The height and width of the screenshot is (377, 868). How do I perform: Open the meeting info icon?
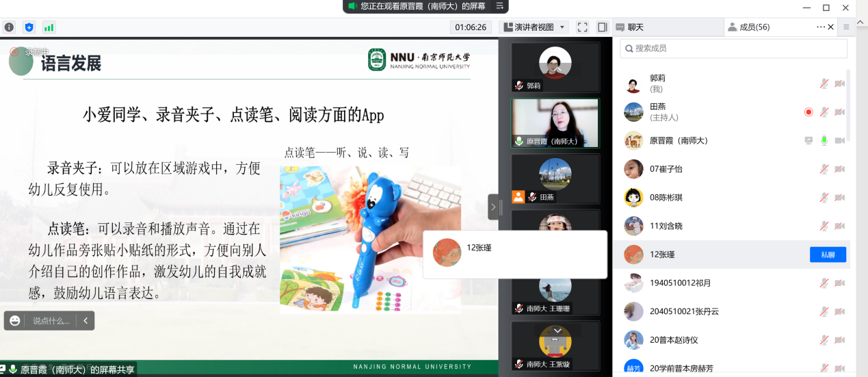[x=9, y=27]
